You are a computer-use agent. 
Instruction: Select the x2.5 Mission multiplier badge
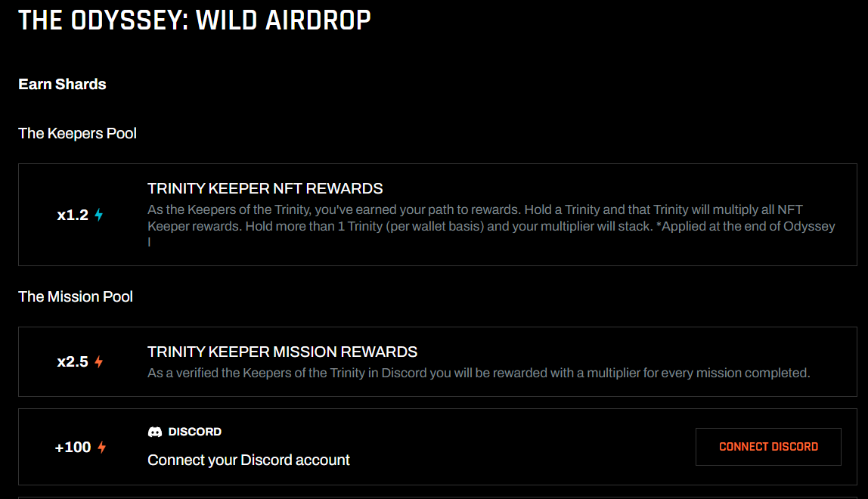73,361
